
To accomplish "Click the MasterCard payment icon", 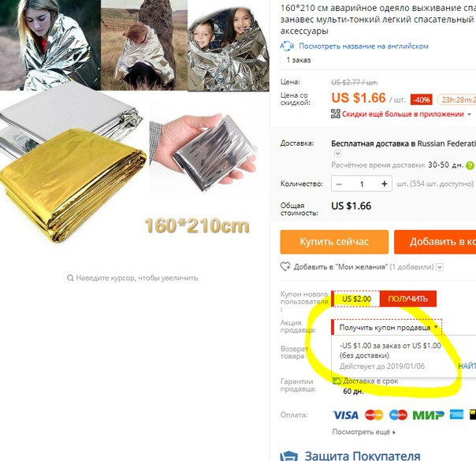I will pyautogui.click(x=374, y=415).
